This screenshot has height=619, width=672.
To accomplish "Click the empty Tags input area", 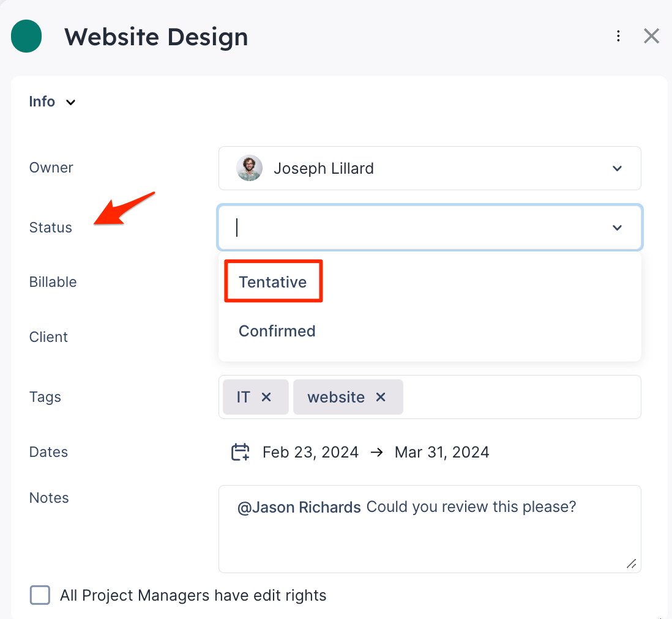I will (x=520, y=397).
